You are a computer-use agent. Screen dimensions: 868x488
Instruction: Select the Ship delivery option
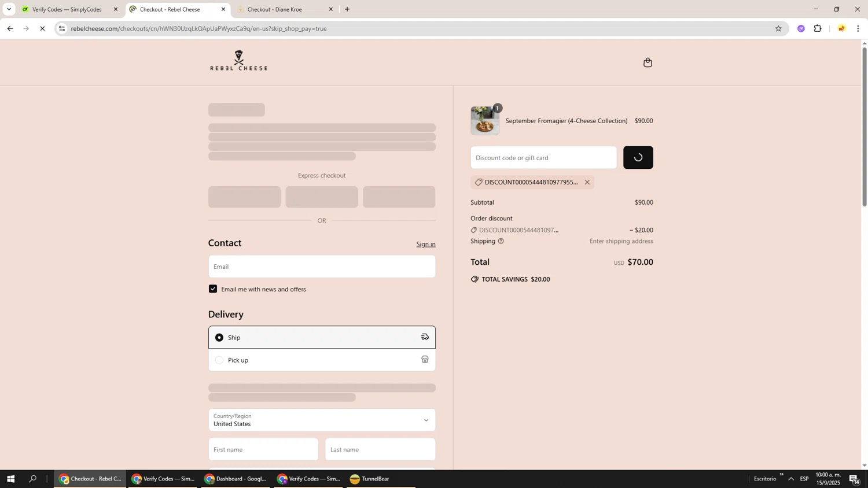(x=322, y=337)
